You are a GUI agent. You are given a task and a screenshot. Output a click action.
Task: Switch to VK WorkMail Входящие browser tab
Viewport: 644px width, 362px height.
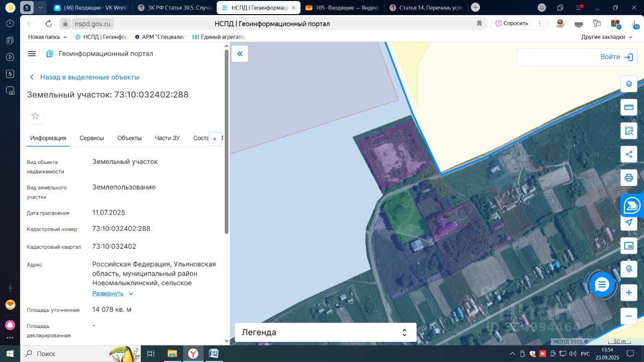(x=90, y=8)
